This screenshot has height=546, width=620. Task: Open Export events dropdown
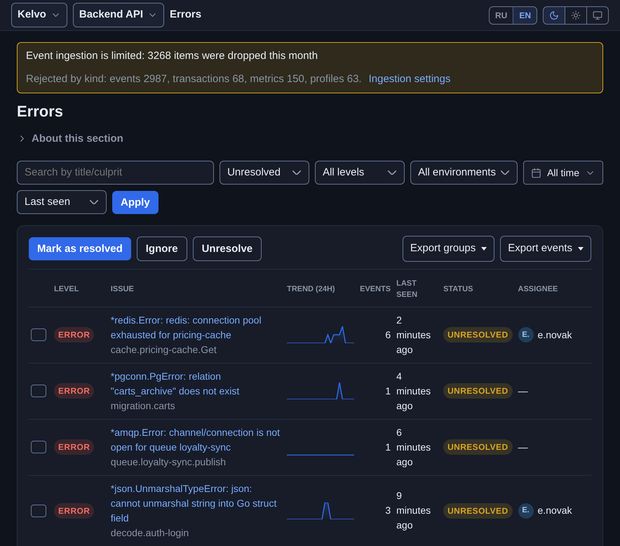(x=545, y=248)
